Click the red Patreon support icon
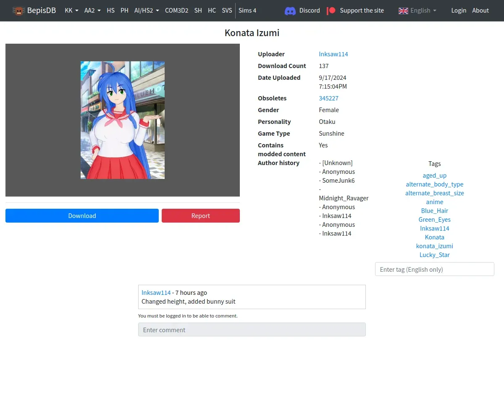Image resolution: width=504 pixels, height=420 pixels. click(331, 10)
